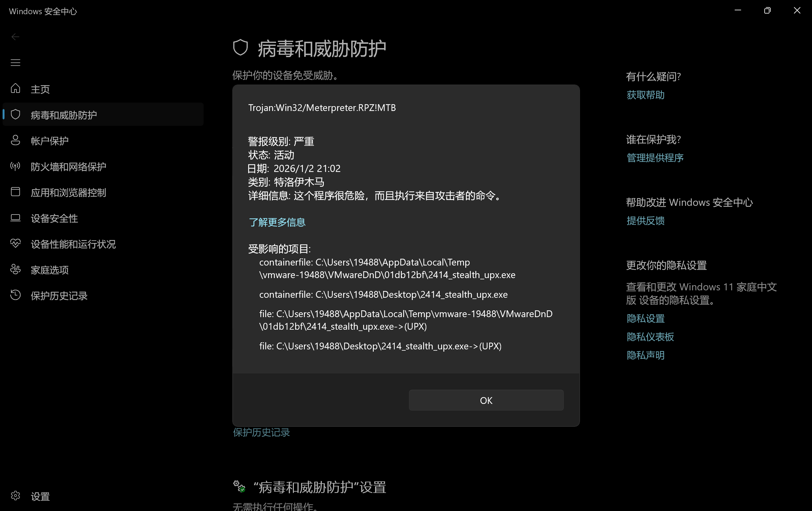Click the 获取帮助 help link
812x511 pixels.
(x=645, y=95)
